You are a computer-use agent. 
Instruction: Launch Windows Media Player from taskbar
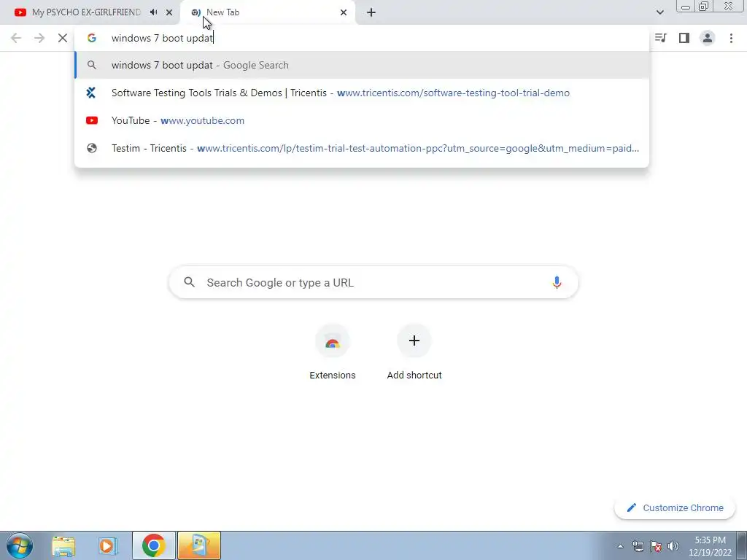(x=108, y=545)
